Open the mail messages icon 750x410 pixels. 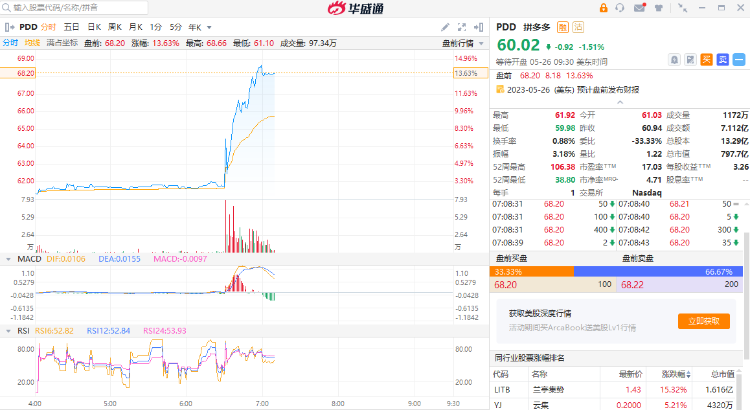(x=640, y=8)
